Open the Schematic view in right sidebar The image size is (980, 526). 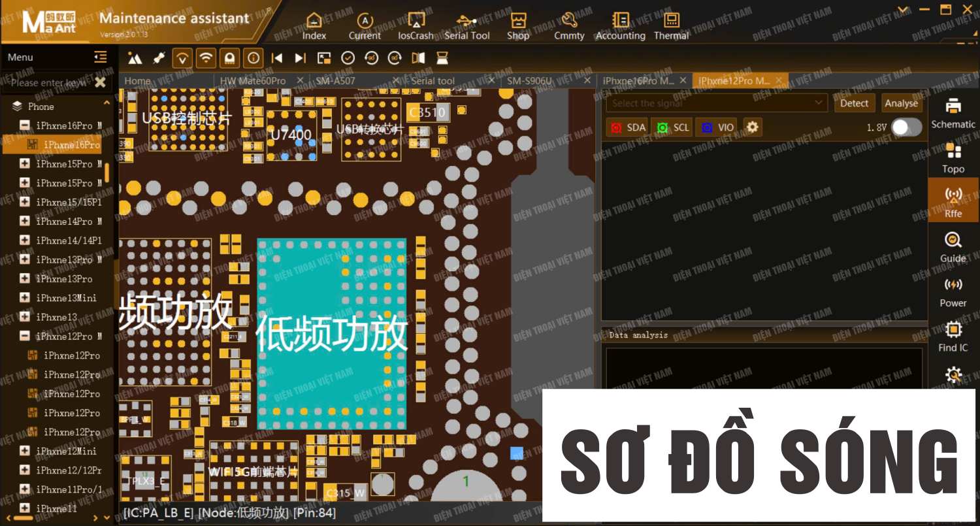click(x=953, y=112)
